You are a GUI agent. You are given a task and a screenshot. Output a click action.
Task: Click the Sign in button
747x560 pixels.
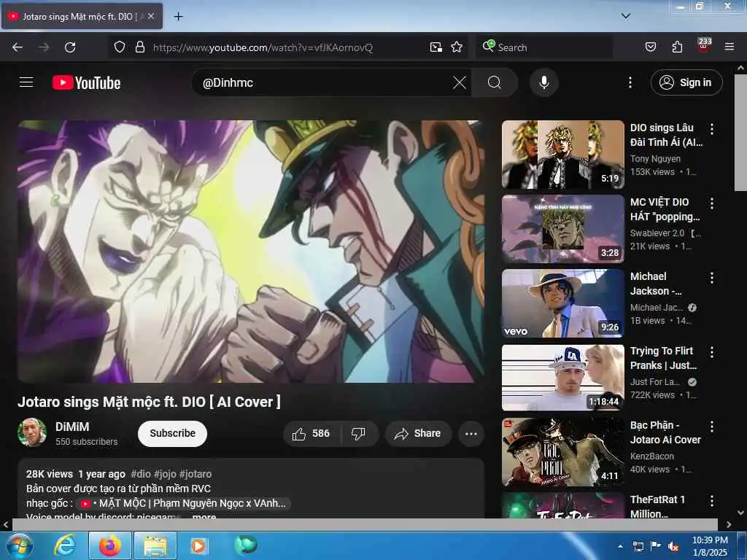[x=686, y=82]
